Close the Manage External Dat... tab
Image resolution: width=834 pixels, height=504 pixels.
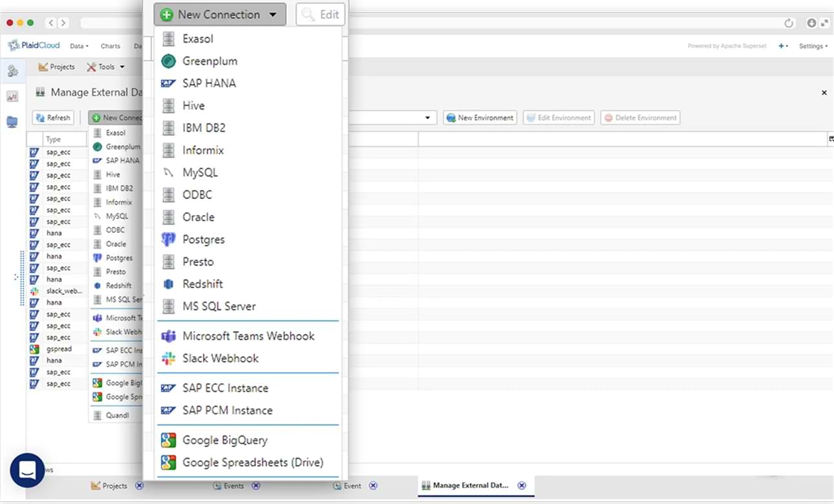pyautogui.click(x=522, y=485)
